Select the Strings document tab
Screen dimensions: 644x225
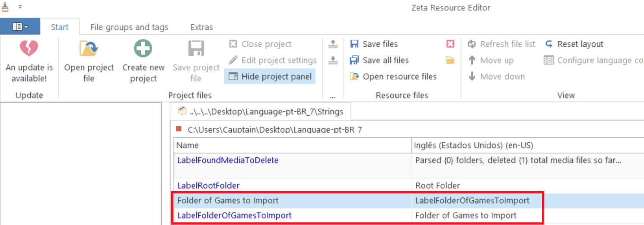(x=260, y=112)
